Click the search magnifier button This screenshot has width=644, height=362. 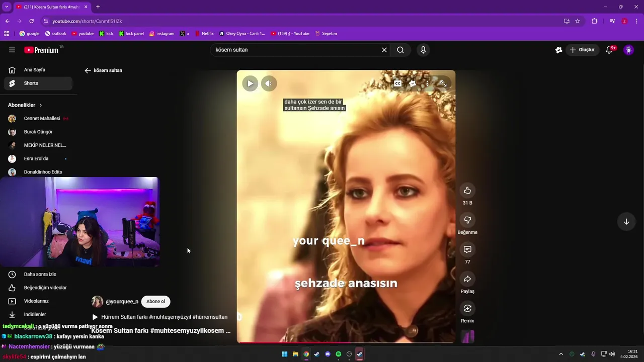pyautogui.click(x=400, y=50)
